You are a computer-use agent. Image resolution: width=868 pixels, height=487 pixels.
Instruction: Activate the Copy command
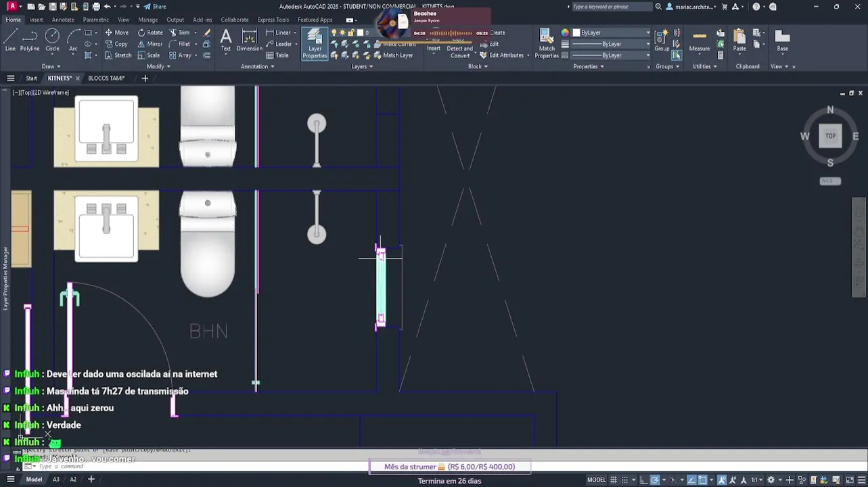pyautogui.click(x=116, y=44)
